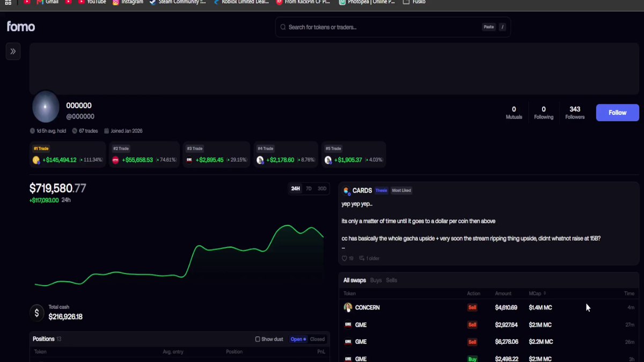This screenshot has width=644, height=362.
Task: Select the 24H chart range
Action: pos(296,189)
